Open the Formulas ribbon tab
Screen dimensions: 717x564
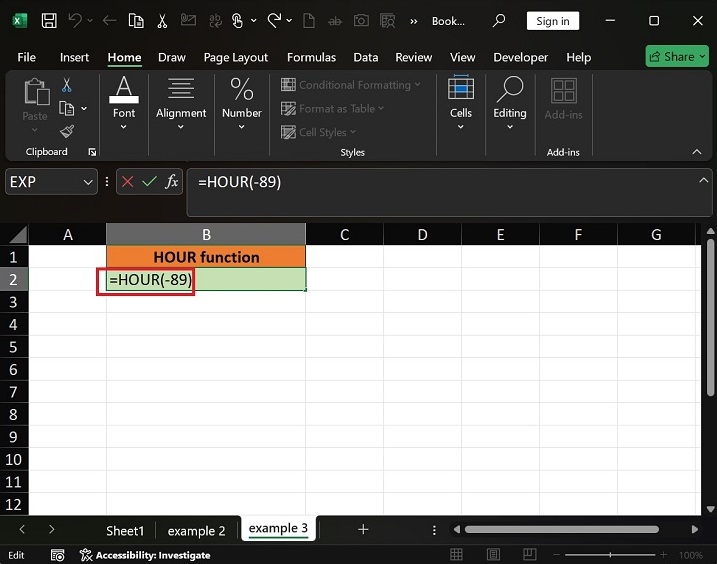point(310,57)
